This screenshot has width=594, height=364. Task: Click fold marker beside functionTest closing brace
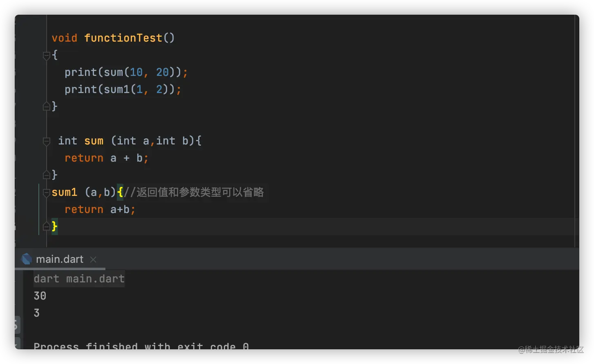[x=47, y=107]
